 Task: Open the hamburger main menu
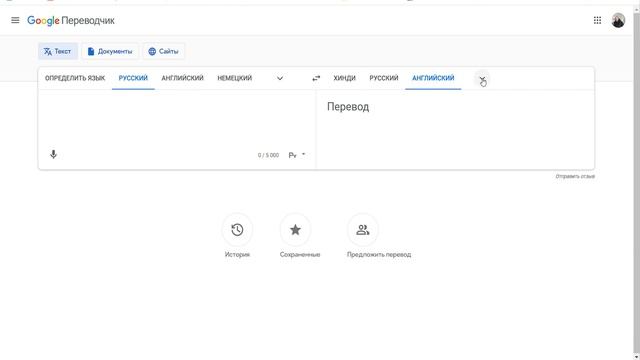[15, 20]
